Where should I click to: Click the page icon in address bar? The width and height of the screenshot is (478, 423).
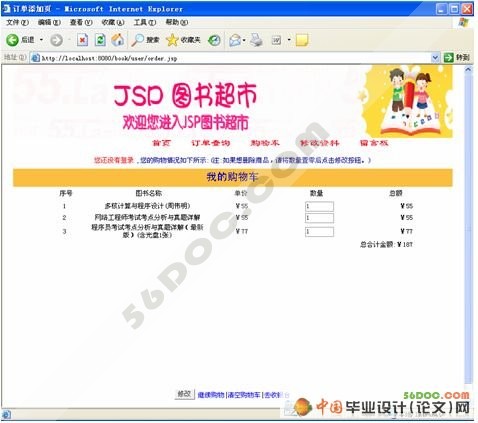(x=35, y=58)
